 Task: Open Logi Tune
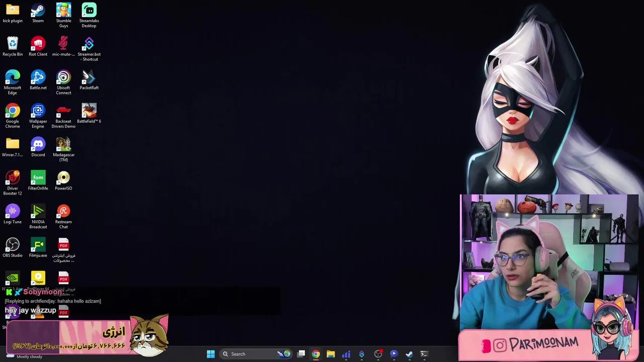[x=13, y=214]
